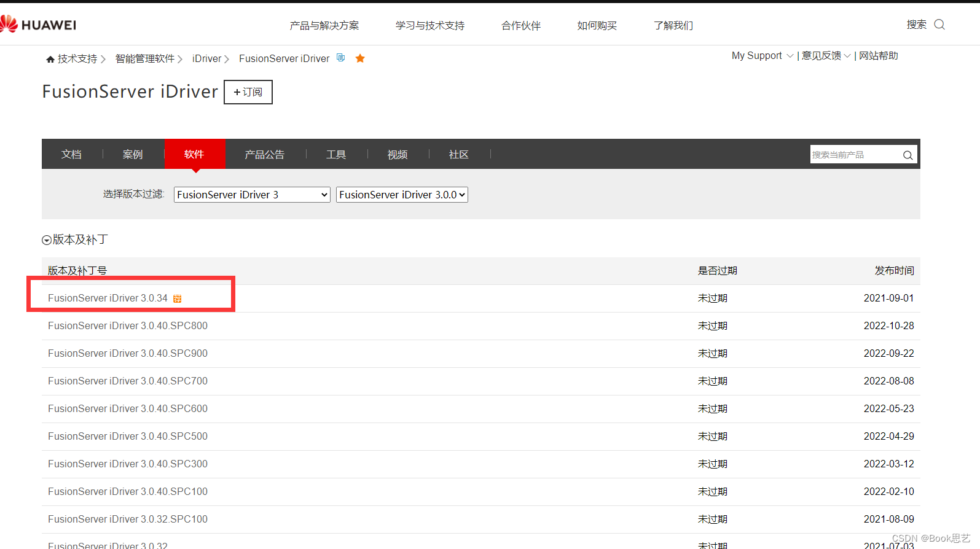980x549 pixels.
Task: Open FusionServer iDriver 3.0.40.SPC800 link
Action: 128,326
